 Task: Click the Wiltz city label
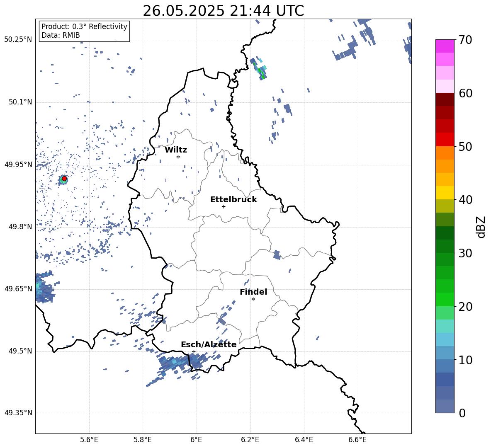(176, 150)
